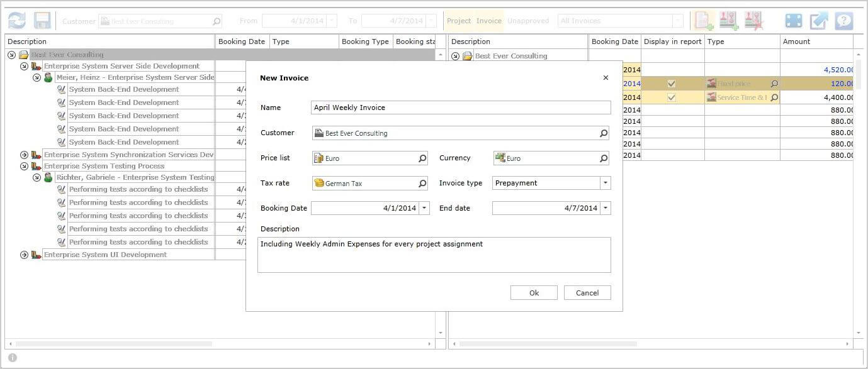Viewport: 868px width, 369px height.
Task: Select the Meier, Heinz row text
Action: pyautogui.click(x=135, y=77)
